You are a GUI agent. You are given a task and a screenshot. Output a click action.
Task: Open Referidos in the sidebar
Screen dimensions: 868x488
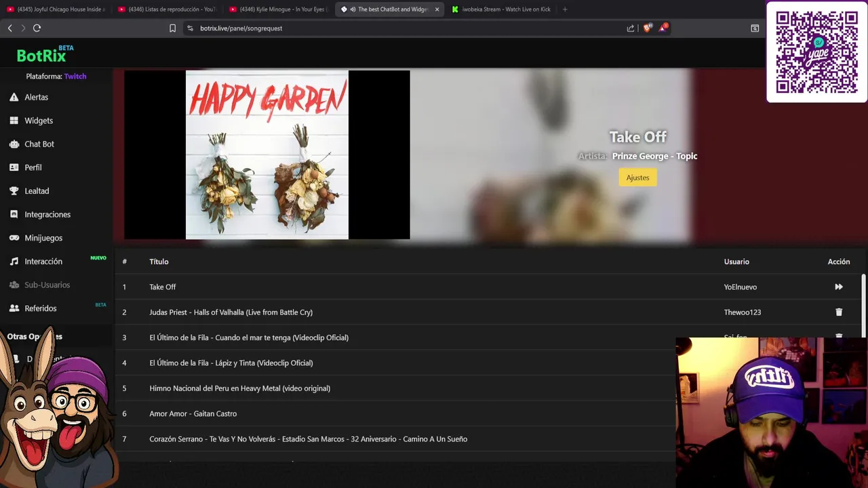tap(41, 308)
